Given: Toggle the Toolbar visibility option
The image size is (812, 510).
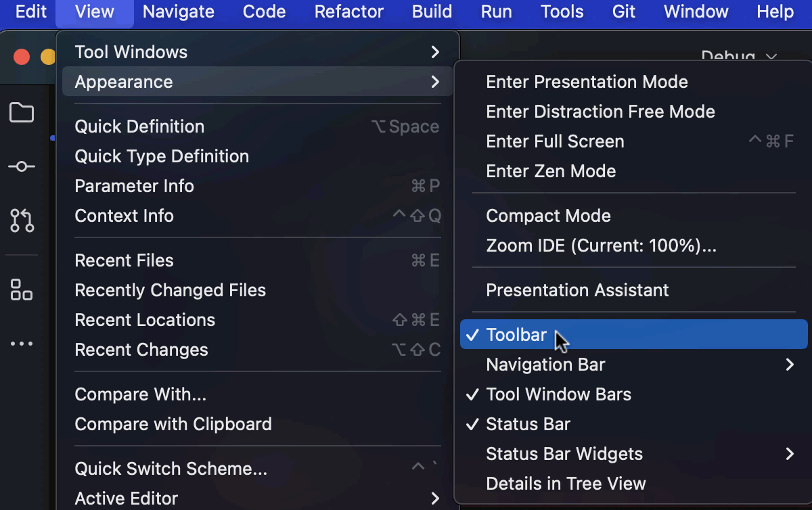Looking at the screenshot, I should (x=516, y=335).
